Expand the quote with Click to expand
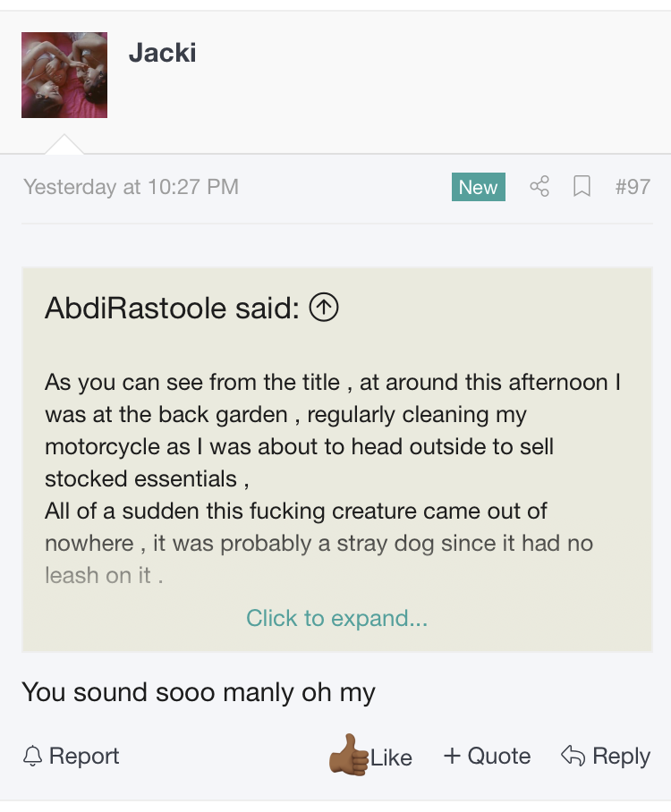671x812 pixels. [x=336, y=618]
